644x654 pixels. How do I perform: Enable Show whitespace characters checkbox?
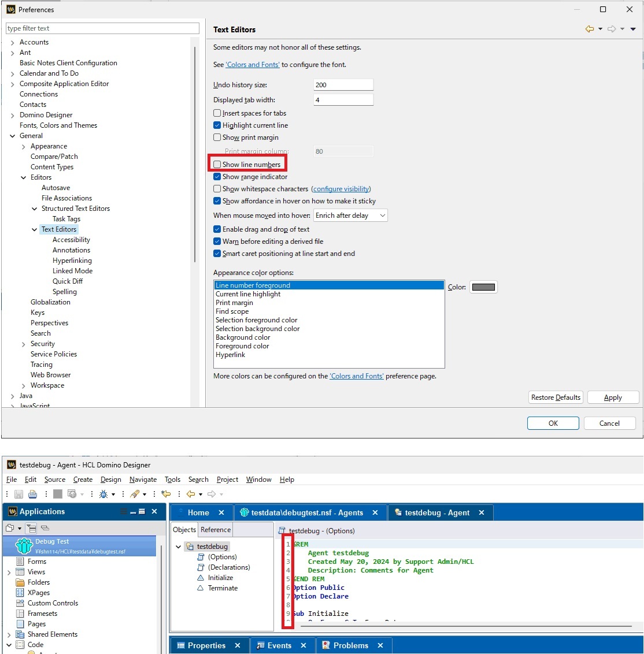coord(217,188)
